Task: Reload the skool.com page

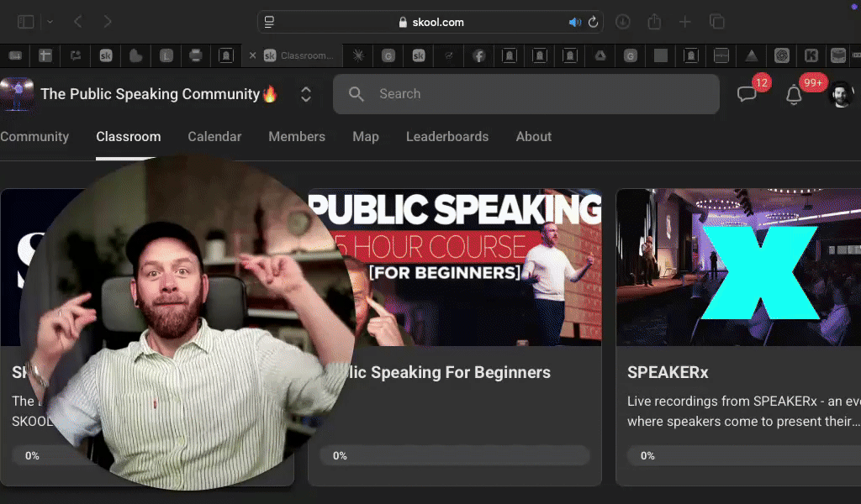Action: (593, 22)
